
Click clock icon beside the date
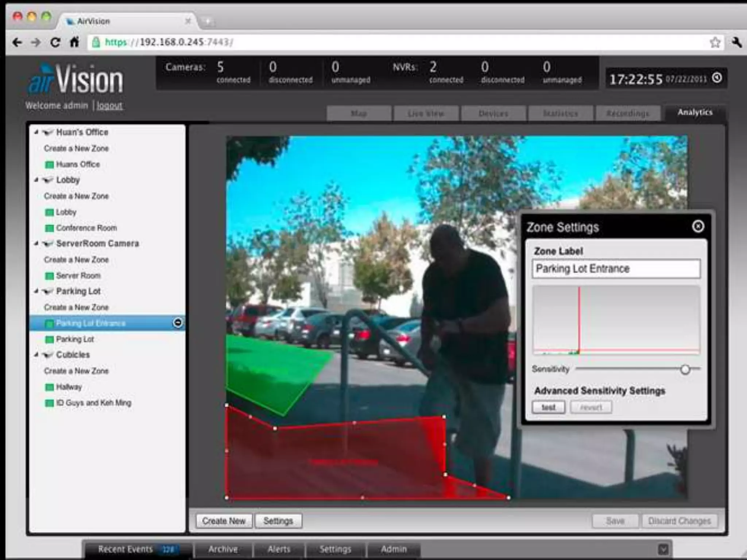click(x=717, y=78)
